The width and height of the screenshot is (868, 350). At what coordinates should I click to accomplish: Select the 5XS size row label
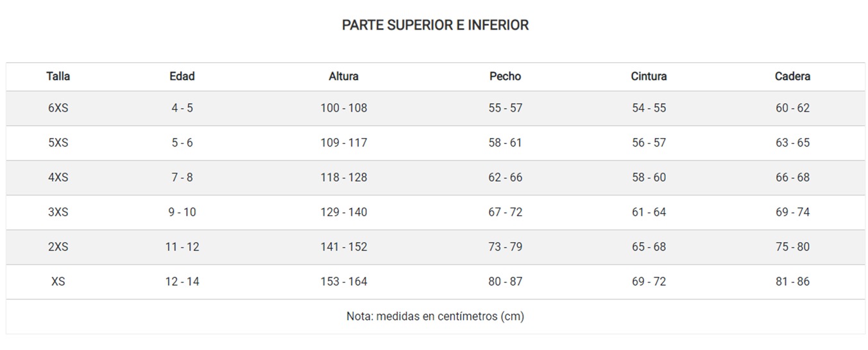(58, 143)
